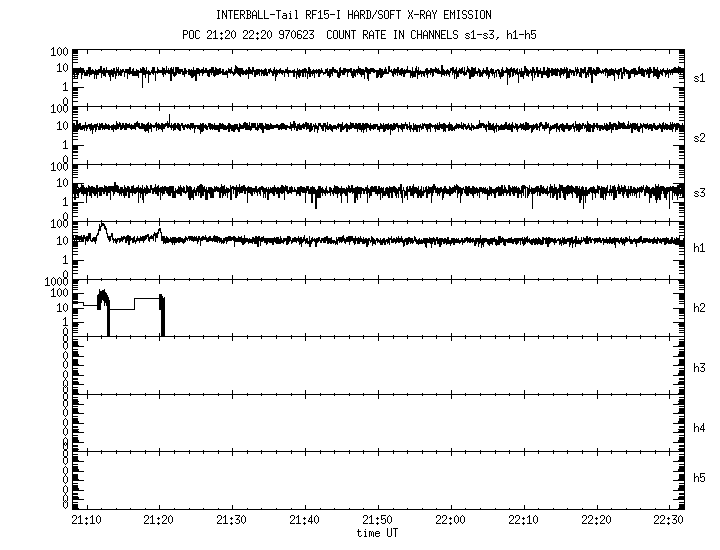Select the 21:30 time axis label
Viewport: 720px width, 550px height.
(x=232, y=521)
